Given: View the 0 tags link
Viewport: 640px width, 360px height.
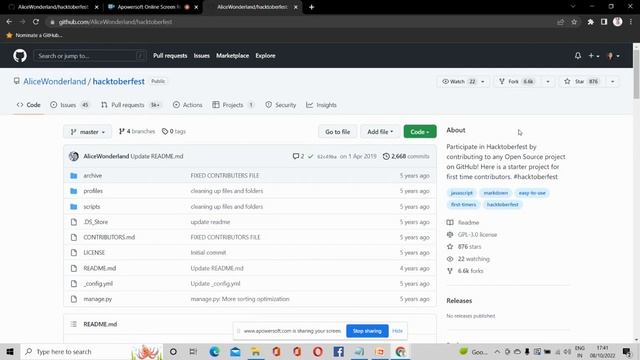Looking at the screenshot, I should [x=174, y=131].
